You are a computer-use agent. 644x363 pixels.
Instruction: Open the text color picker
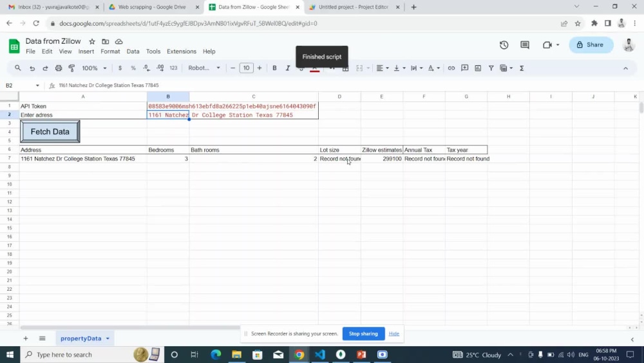pos(315,68)
